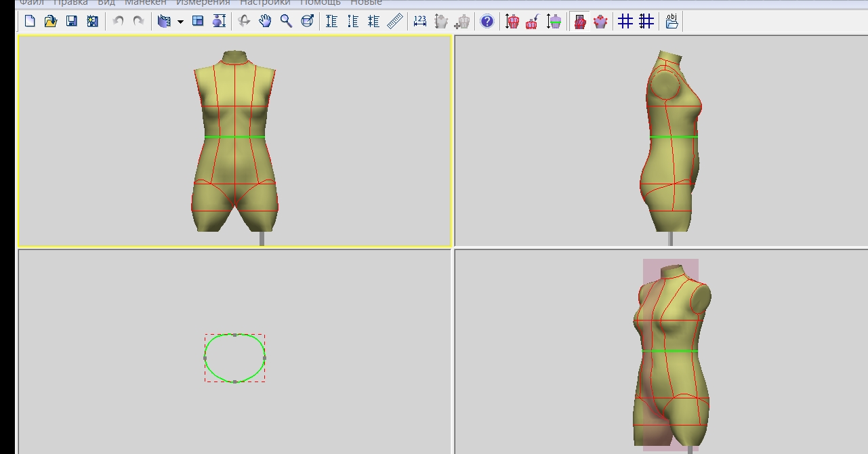Open OBJ file with obj folder icon
Screen dimensions: 868x454
(x=671, y=21)
